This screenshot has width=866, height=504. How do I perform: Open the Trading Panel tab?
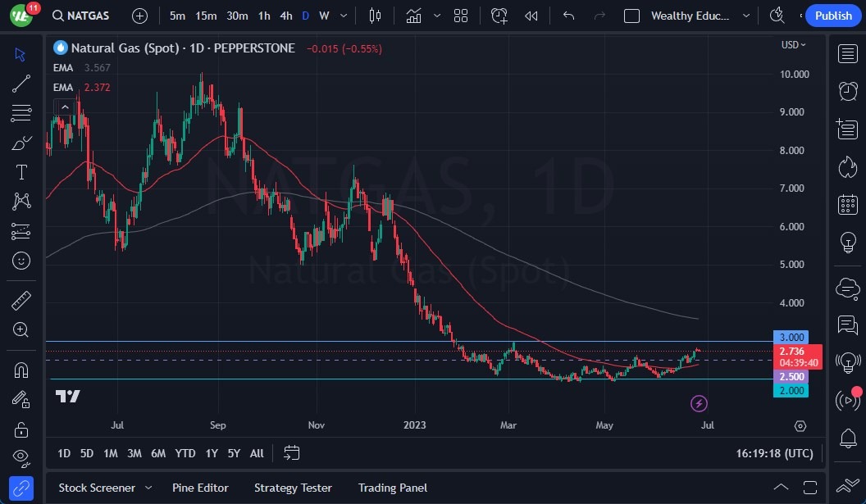[393, 488]
